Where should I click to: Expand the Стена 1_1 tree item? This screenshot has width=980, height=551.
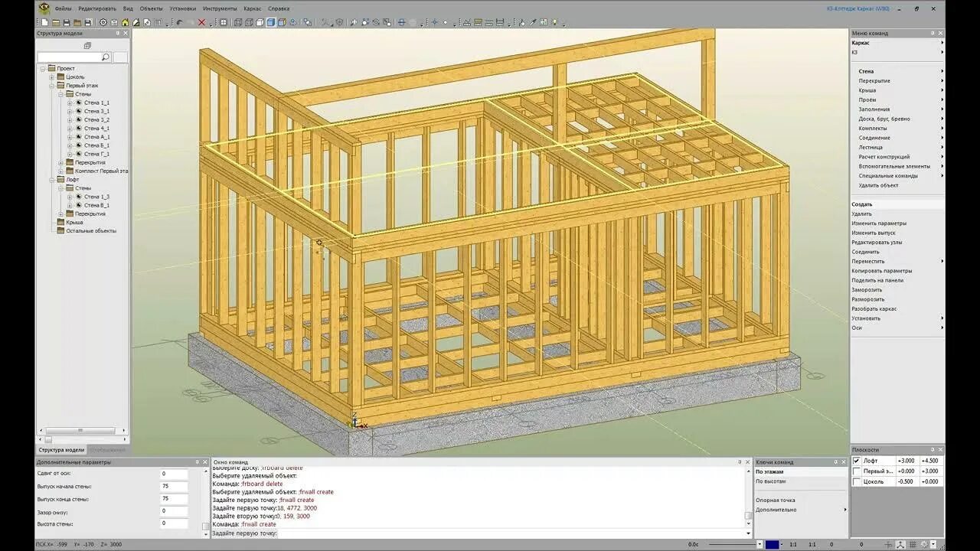point(70,103)
